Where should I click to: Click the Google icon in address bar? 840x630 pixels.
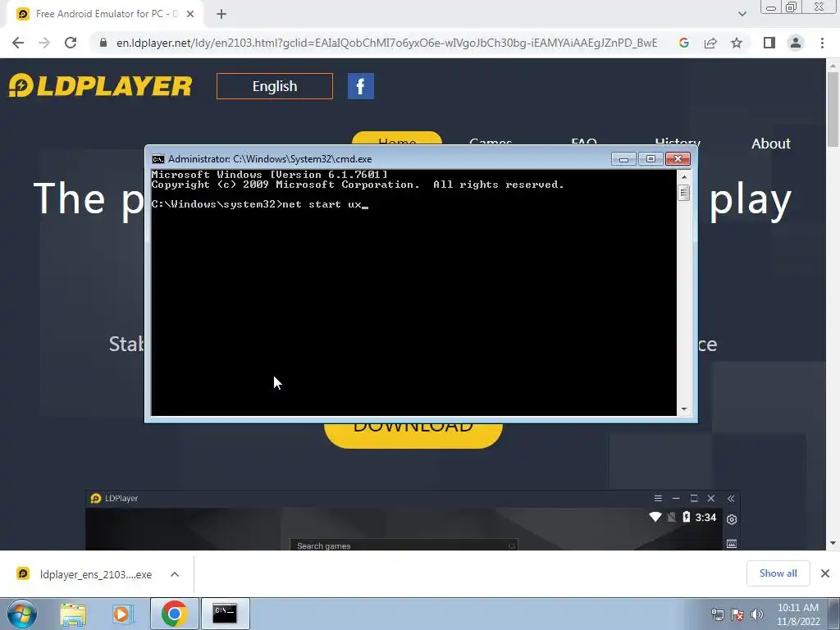pyautogui.click(x=683, y=43)
